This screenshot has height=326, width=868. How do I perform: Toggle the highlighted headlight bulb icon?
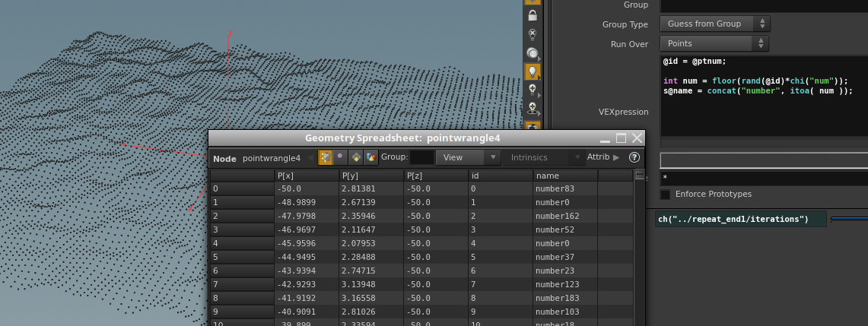[533, 71]
